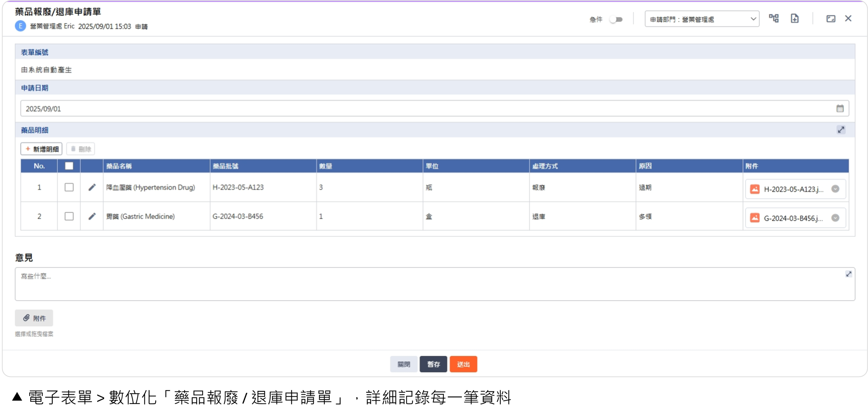Edit Gastric Medicine row pencil icon
868x418 pixels.
point(92,216)
